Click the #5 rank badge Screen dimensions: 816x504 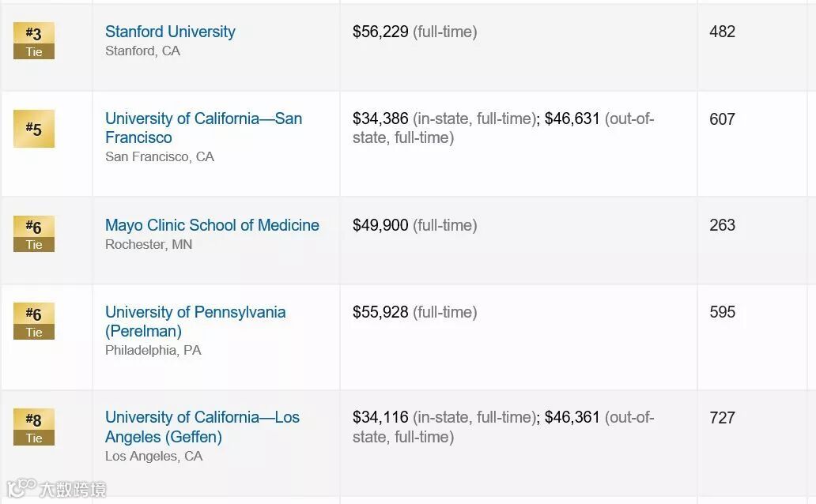[x=34, y=129]
